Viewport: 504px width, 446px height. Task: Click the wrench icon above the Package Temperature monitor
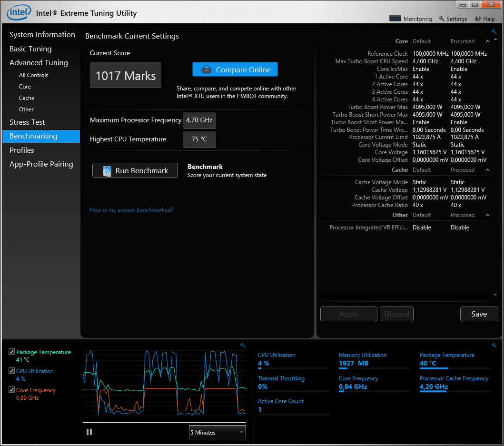[x=494, y=345]
